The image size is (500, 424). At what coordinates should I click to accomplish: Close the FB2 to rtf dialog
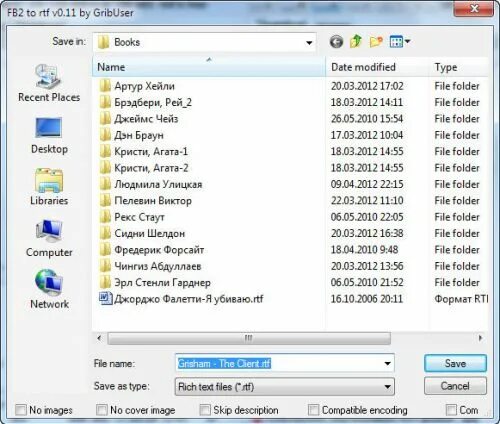coord(474,8)
